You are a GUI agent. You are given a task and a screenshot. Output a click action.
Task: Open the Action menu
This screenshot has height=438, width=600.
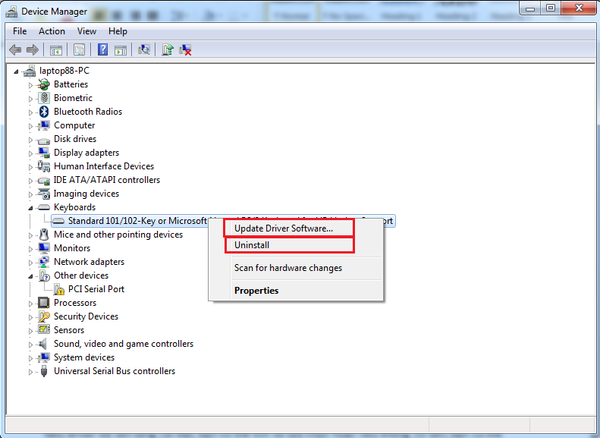tap(52, 31)
